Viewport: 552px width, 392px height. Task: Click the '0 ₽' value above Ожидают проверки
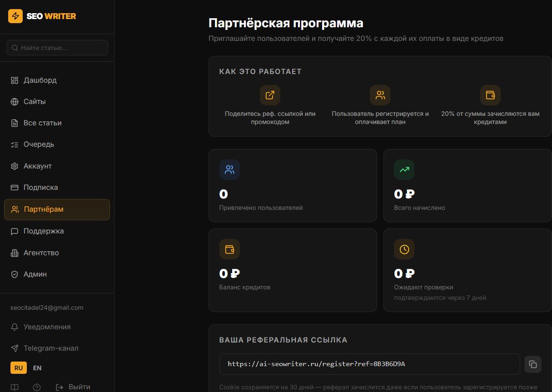click(404, 274)
